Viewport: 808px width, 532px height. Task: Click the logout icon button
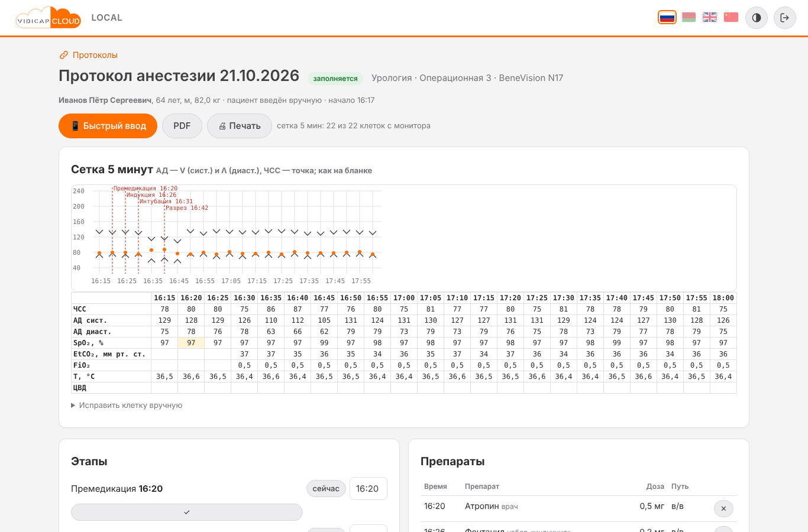785,18
